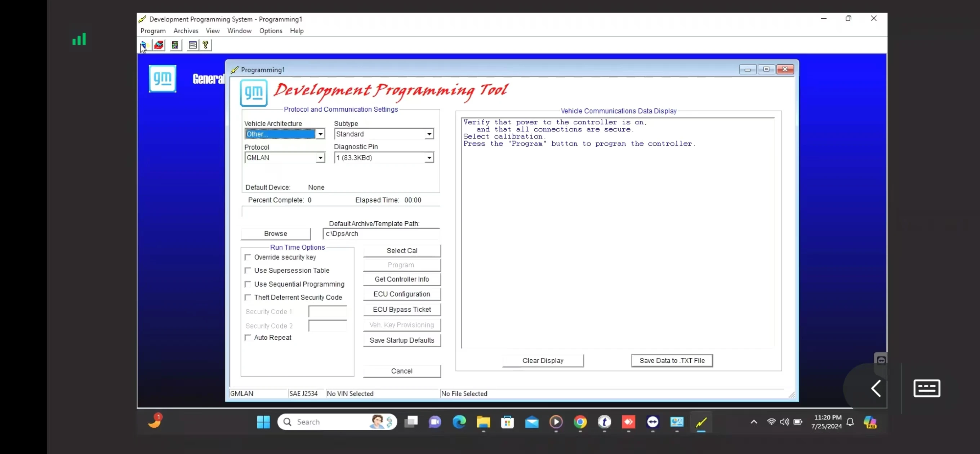Open the Subtype dropdown
Image resolution: width=980 pixels, height=454 pixels.
tap(429, 134)
